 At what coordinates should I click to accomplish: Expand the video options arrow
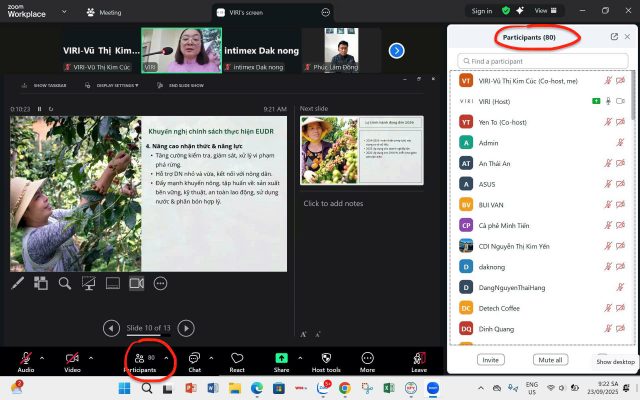(x=91, y=357)
